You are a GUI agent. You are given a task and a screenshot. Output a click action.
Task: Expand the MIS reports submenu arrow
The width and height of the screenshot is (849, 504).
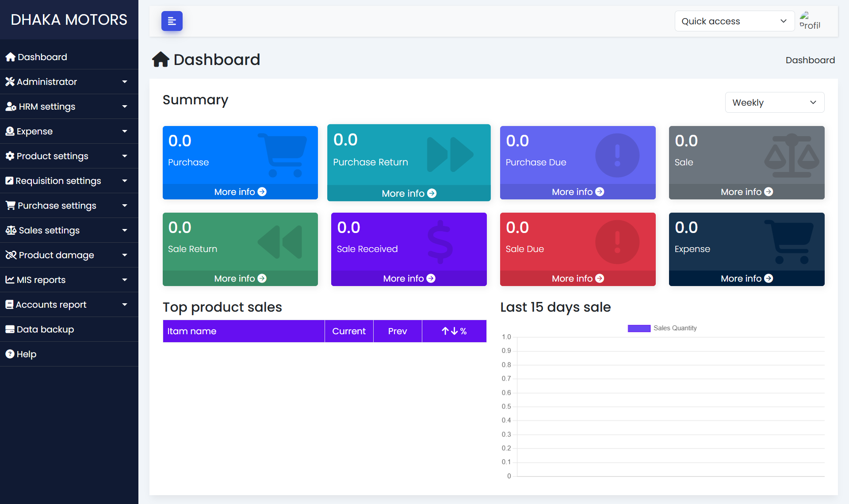(125, 280)
